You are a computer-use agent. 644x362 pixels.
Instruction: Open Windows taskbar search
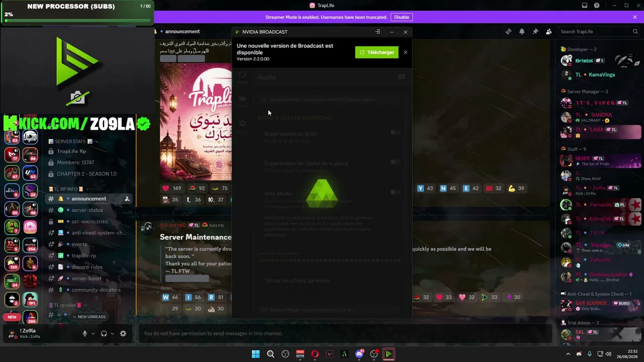tap(271, 354)
